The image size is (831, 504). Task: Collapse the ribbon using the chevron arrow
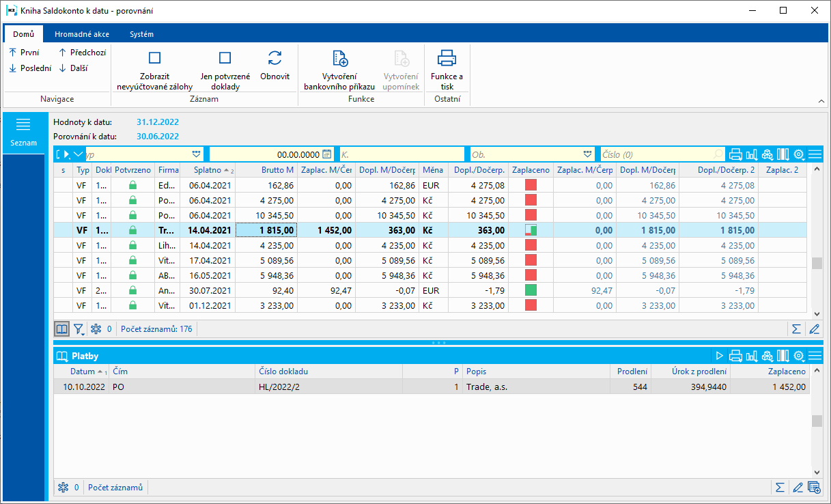821,101
